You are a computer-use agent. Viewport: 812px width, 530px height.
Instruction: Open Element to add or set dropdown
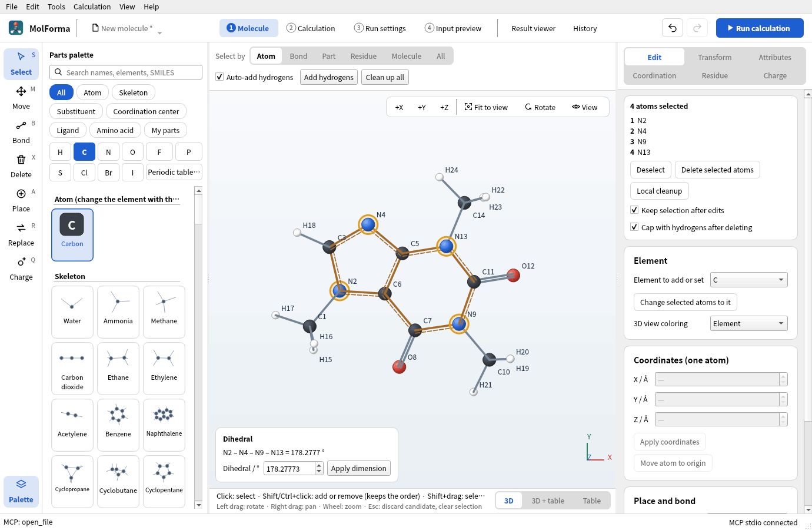tap(749, 280)
